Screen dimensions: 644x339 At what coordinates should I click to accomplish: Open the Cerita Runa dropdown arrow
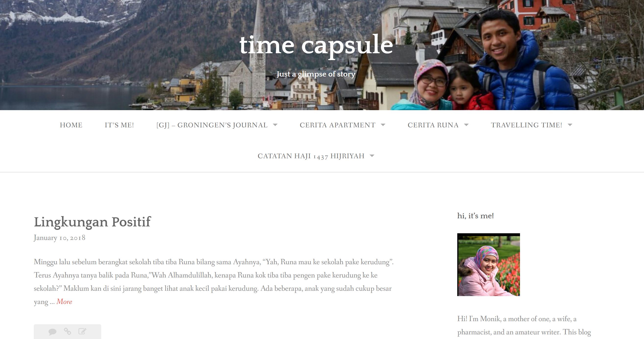click(466, 125)
